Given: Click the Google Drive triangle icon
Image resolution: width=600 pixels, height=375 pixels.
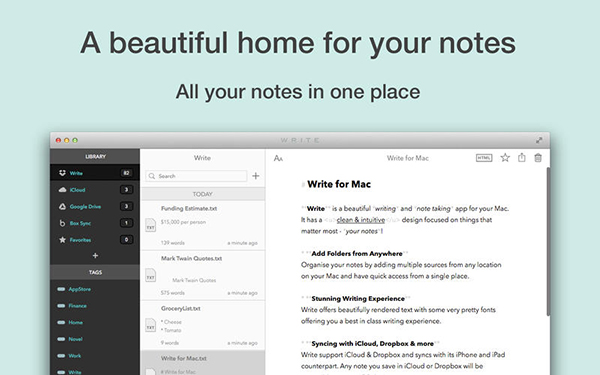Looking at the screenshot, I should pyautogui.click(x=62, y=207).
